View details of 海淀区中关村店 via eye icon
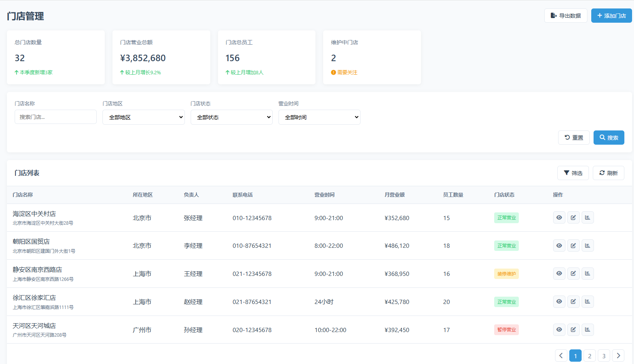The height and width of the screenshot is (364, 634). tap(559, 218)
